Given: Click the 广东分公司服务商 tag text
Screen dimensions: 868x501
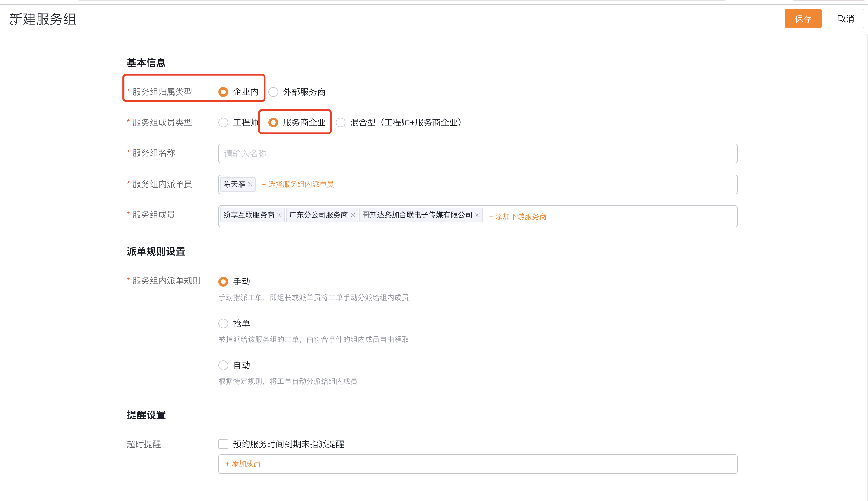Looking at the screenshot, I should (319, 215).
